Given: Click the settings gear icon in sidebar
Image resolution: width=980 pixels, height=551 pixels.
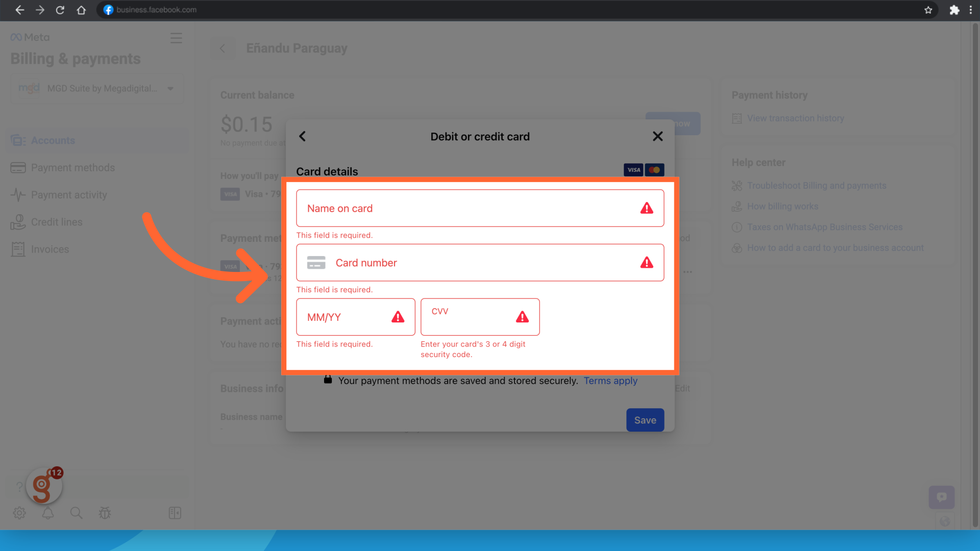Looking at the screenshot, I should click(19, 513).
